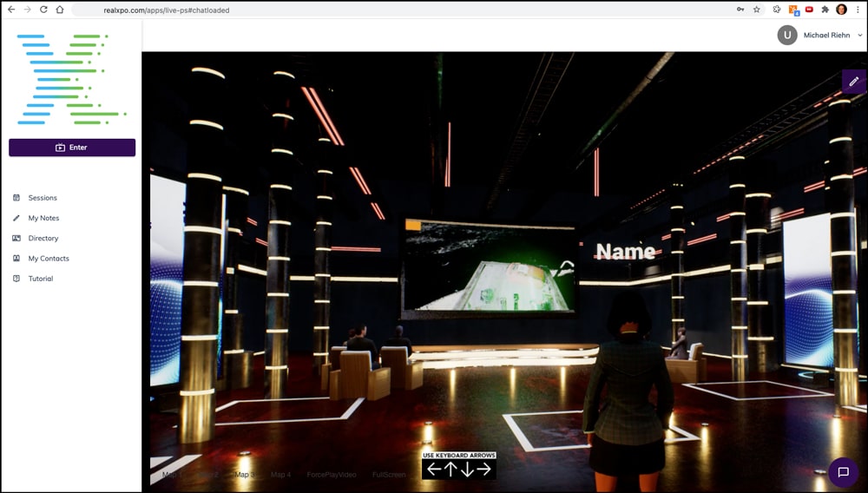Click the Enter button's screen icon

coord(60,148)
